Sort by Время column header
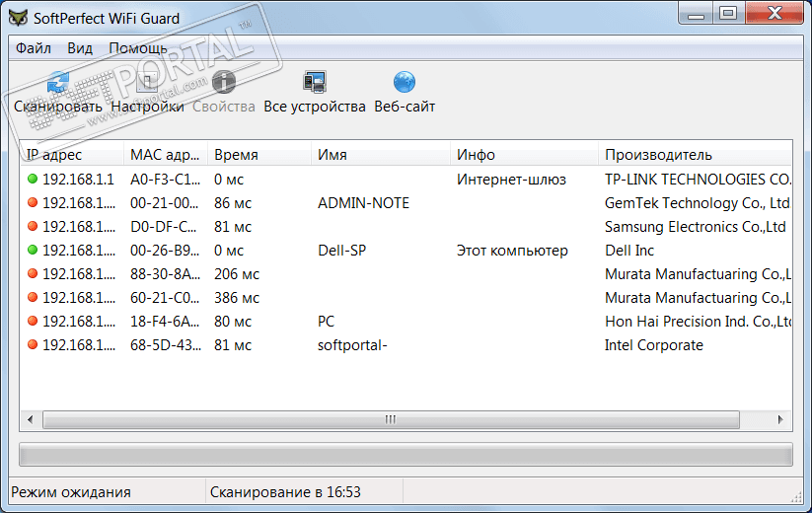Image resolution: width=812 pixels, height=513 pixels. click(x=259, y=154)
